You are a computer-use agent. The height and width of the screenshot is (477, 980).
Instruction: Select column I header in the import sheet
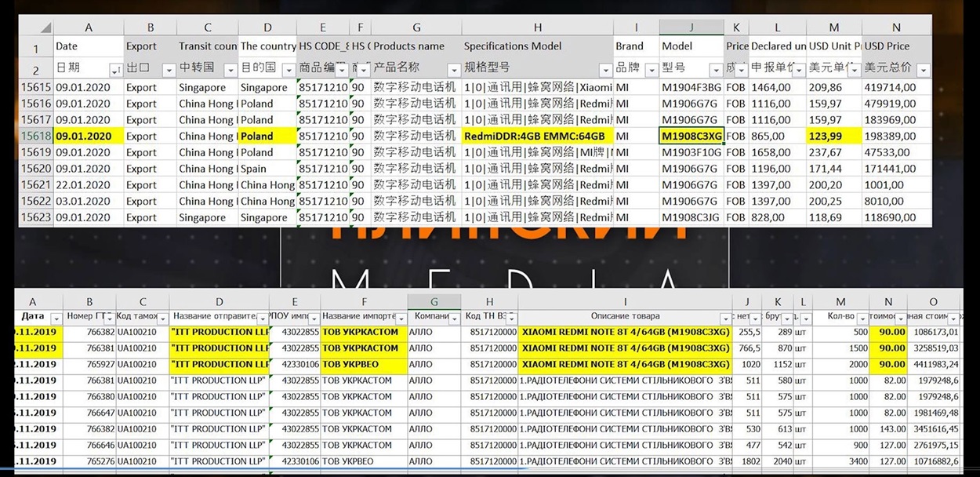point(625,301)
